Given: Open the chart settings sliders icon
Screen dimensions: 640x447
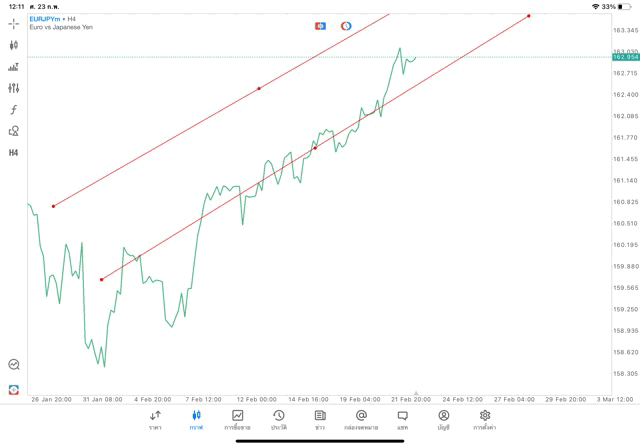Looking at the screenshot, I should [x=13, y=88].
